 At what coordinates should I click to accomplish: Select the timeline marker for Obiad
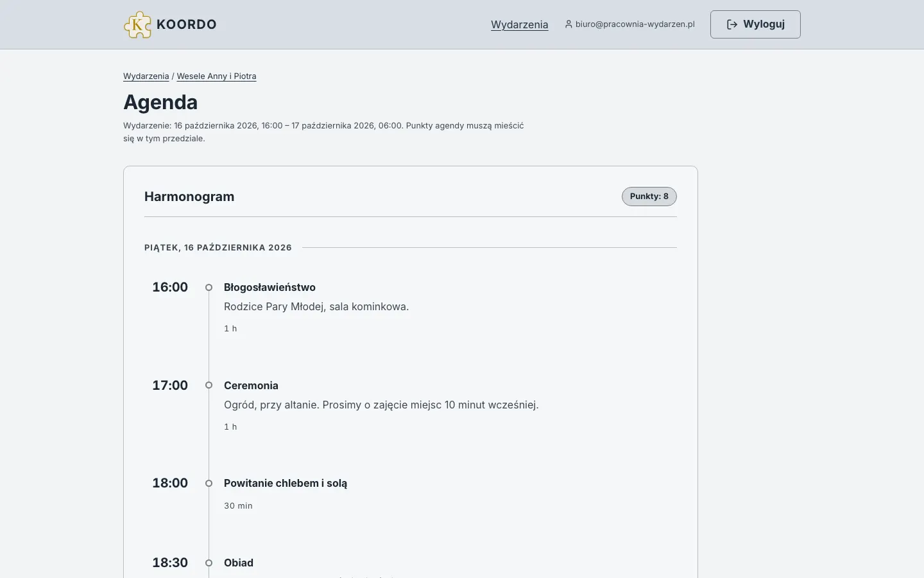(x=209, y=563)
